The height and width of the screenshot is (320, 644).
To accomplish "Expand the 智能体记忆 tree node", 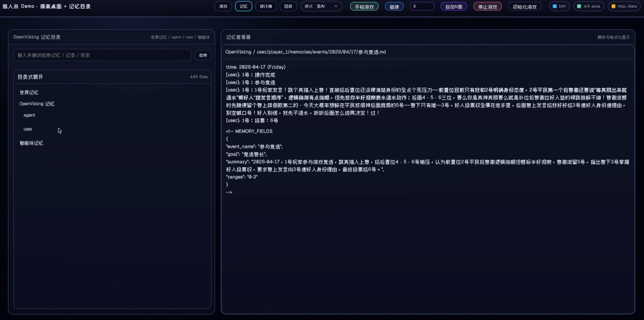I will [31, 143].
